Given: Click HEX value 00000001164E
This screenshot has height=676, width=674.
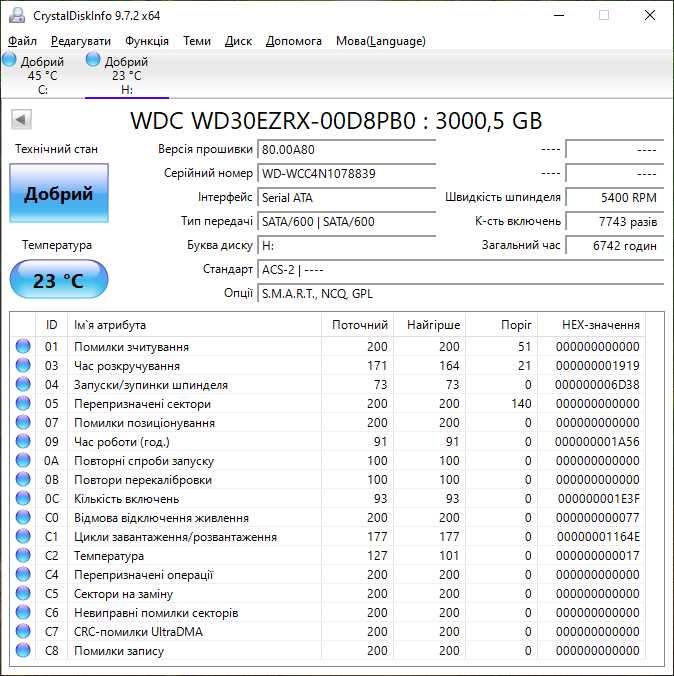Looking at the screenshot, I should [x=598, y=536].
